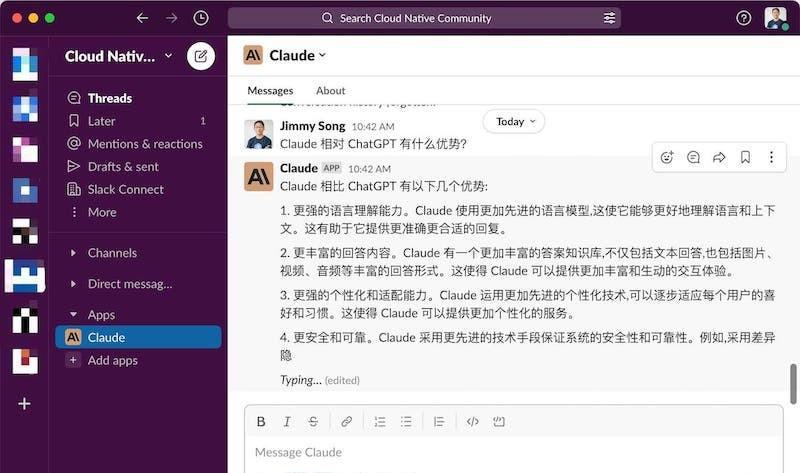Screen dimensions: 800x473
Task: Add an emoji reaction to Claude's message
Action: pos(667,157)
